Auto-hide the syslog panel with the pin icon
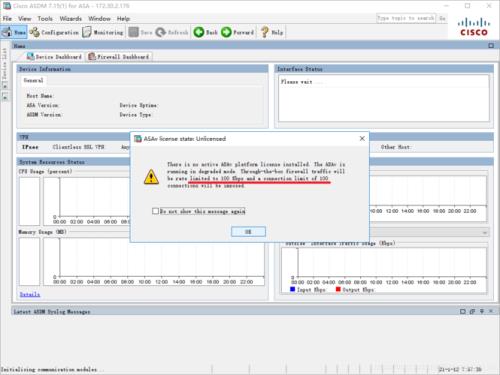Image resolution: width=500 pixels, height=375 pixels. (x=482, y=311)
